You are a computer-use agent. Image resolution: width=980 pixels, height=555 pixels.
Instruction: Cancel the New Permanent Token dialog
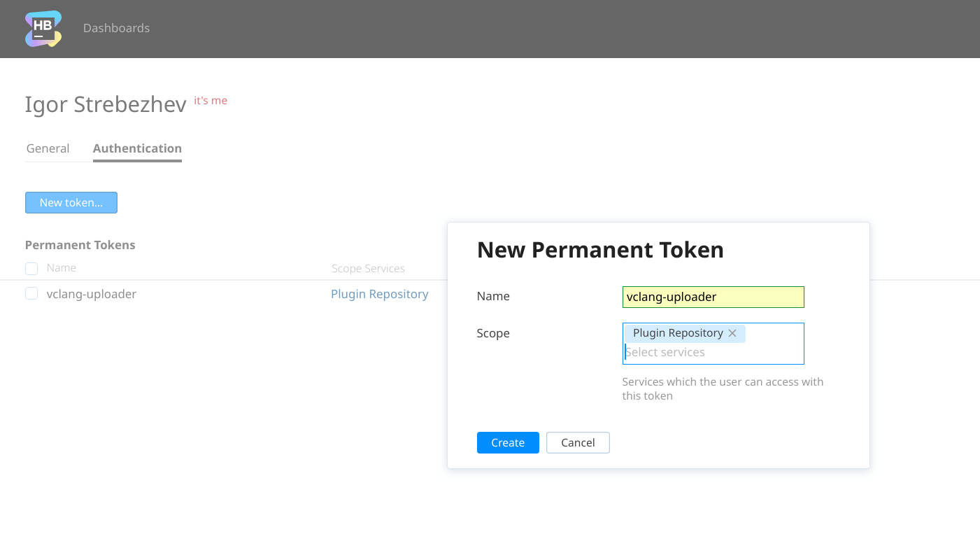(578, 442)
